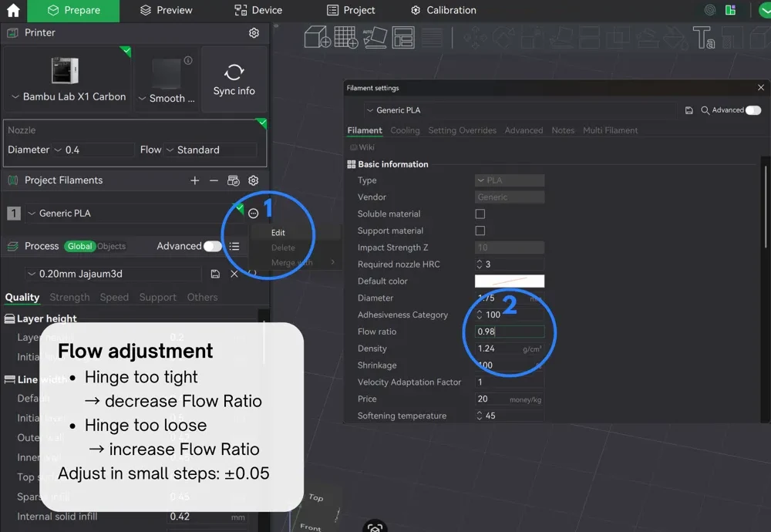Add a filament with plus icon

(195, 180)
